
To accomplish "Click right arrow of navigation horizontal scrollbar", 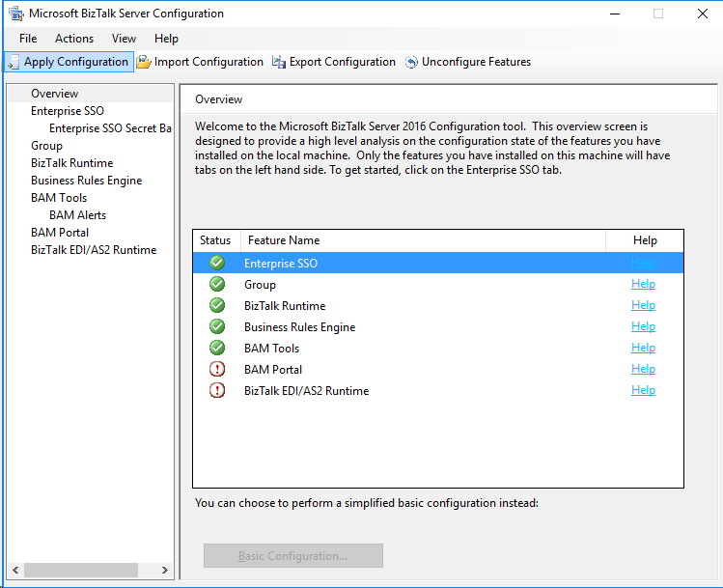I will click(165, 570).
